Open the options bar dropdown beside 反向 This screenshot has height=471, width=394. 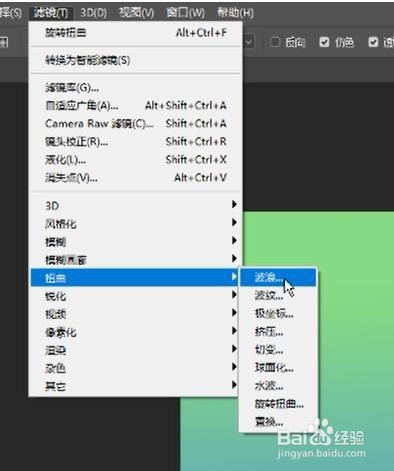pos(249,42)
